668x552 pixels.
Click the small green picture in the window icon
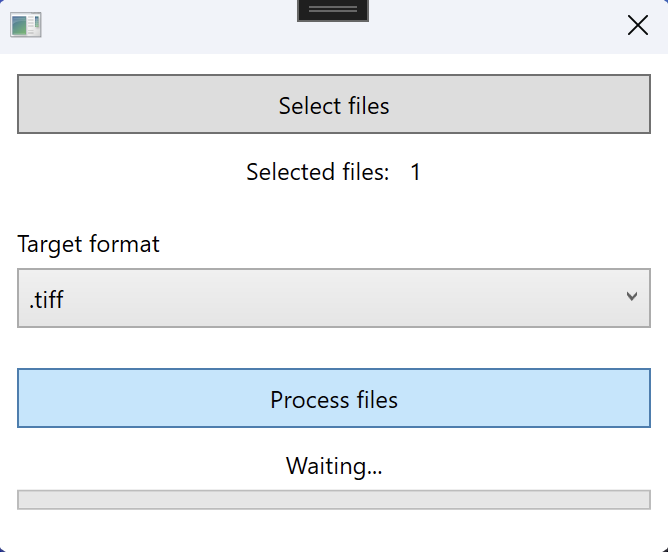click(19, 26)
